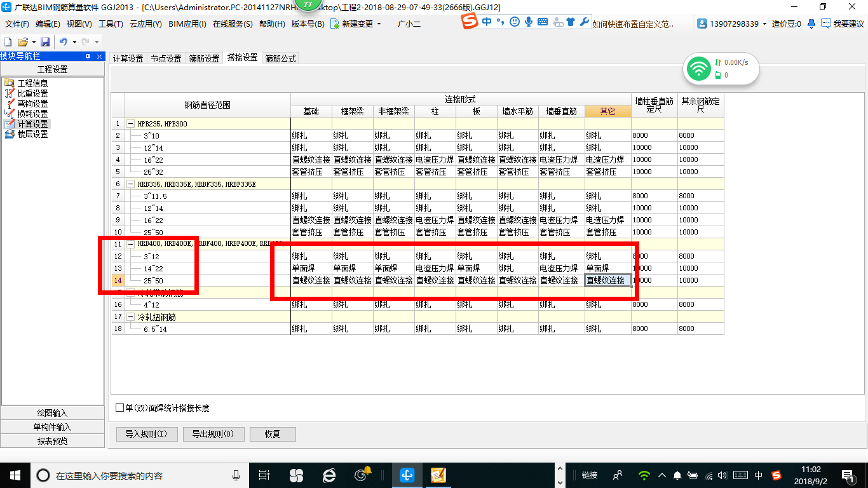
Task: Open the 工具(T) menu
Action: pyautogui.click(x=111, y=24)
